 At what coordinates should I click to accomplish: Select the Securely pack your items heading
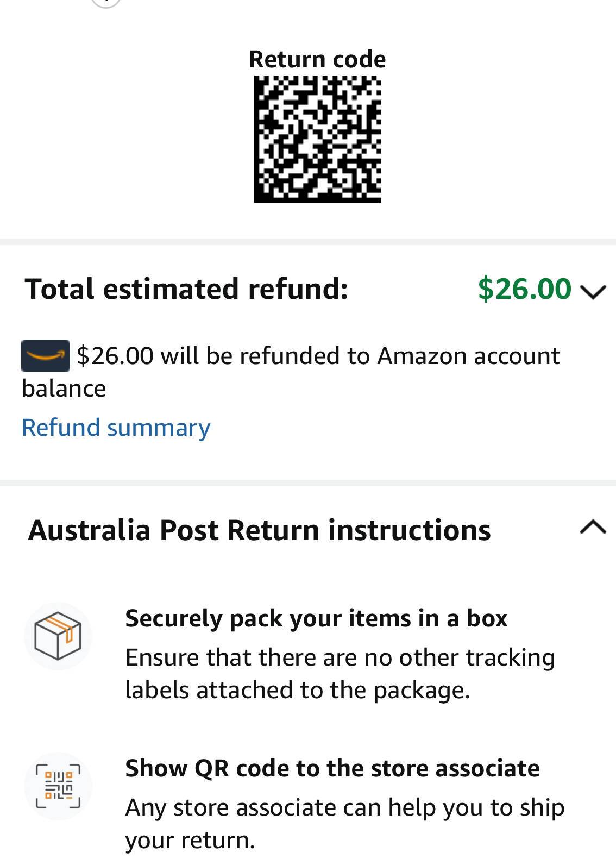coord(316,618)
